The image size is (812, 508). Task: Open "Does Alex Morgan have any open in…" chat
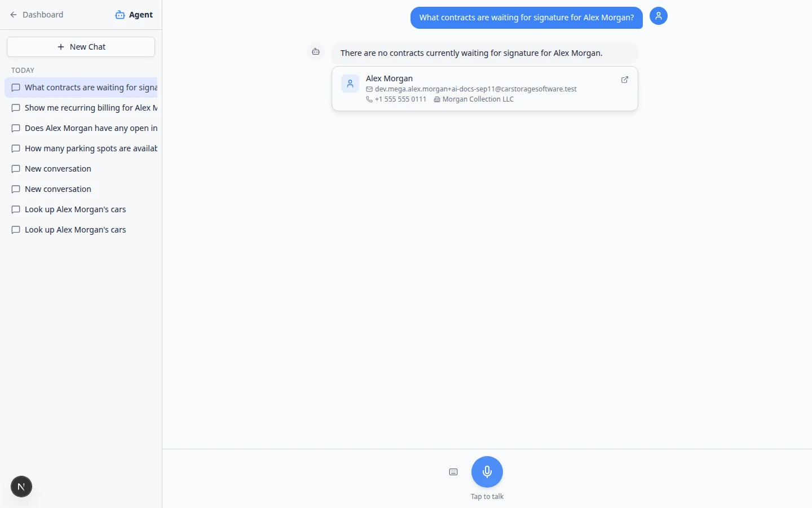[x=81, y=128]
